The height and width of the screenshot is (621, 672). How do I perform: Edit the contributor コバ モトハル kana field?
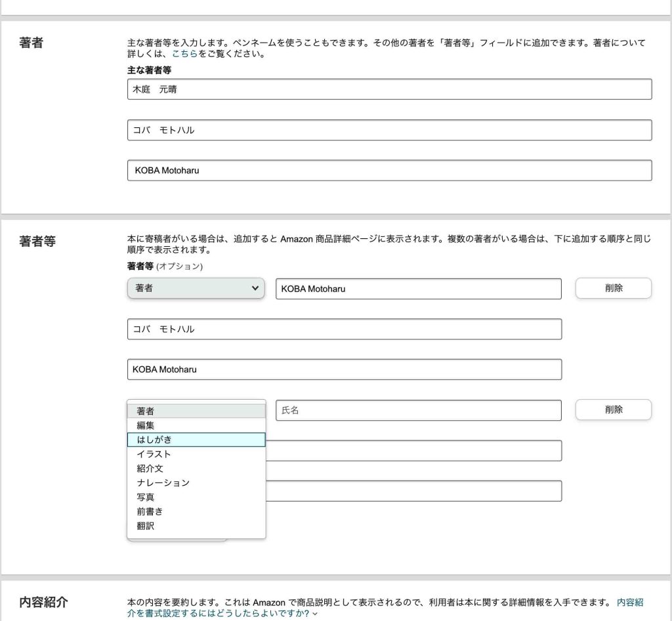pyautogui.click(x=344, y=329)
